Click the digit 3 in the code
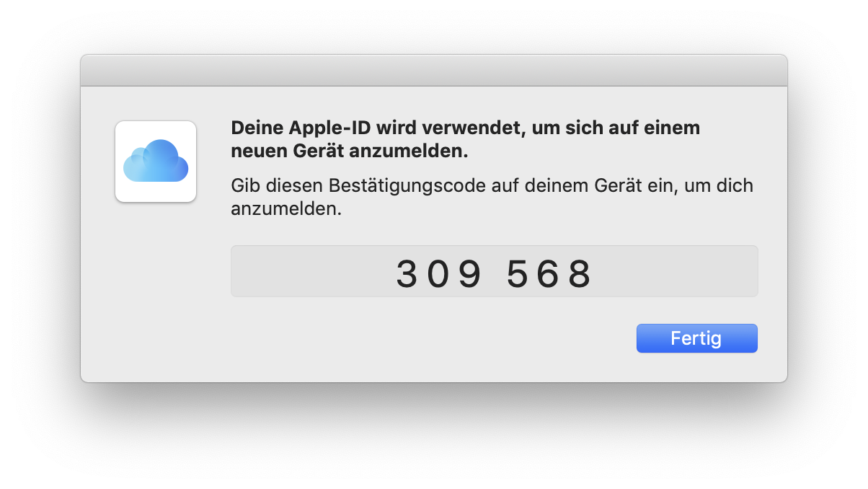The width and height of the screenshot is (868, 489). (407, 274)
